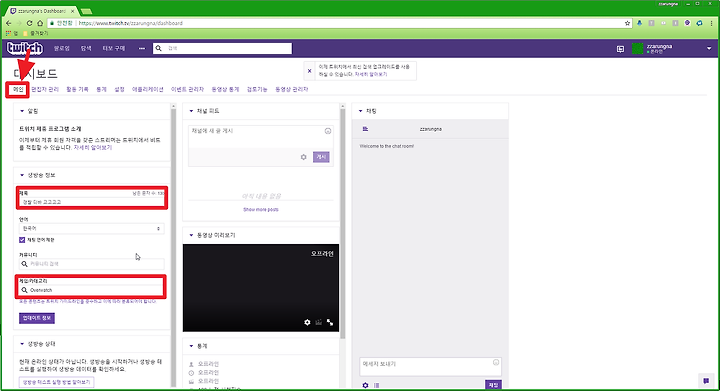Collapse the 생방송 정보 panel
720x391 pixels.
coord(22,175)
